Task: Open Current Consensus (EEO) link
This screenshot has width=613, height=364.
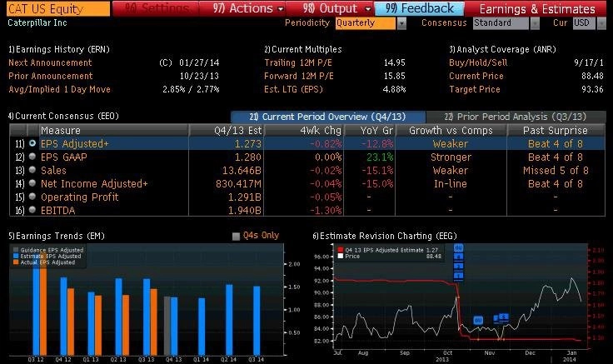Action: click(x=63, y=116)
